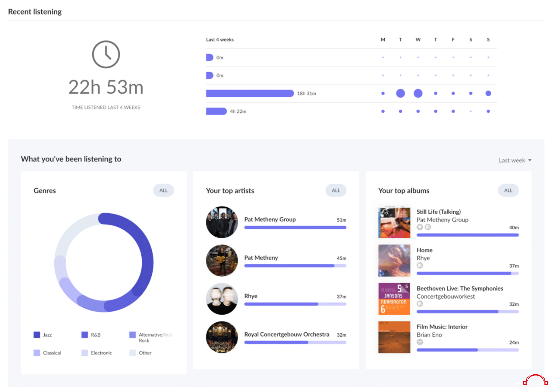Click the Tidal icon under Film Music: Interior
The height and width of the screenshot is (392, 558).
(420, 342)
